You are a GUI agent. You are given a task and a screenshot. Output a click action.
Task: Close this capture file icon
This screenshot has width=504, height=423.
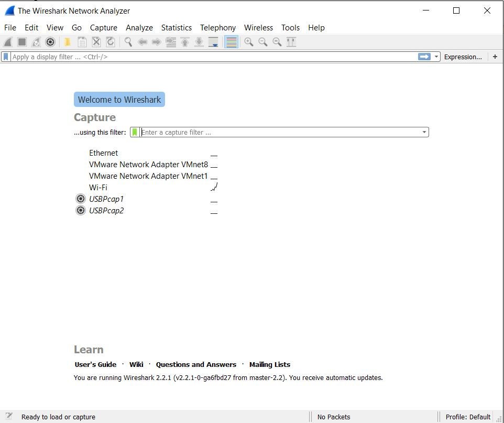point(96,42)
